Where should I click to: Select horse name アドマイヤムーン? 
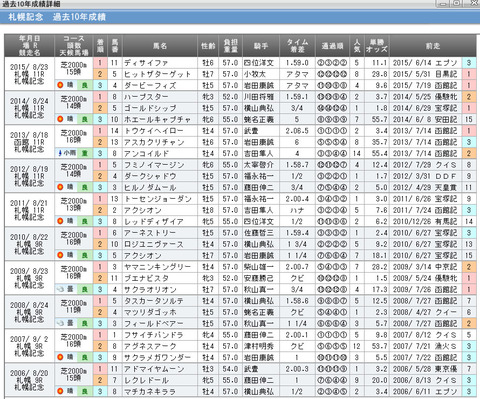(x=154, y=369)
